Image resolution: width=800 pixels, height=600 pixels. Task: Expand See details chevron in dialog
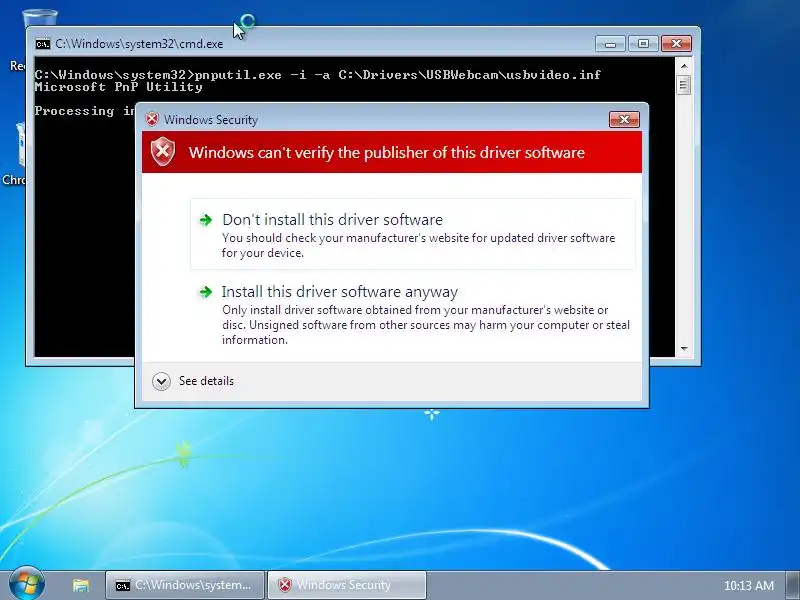[x=161, y=381]
